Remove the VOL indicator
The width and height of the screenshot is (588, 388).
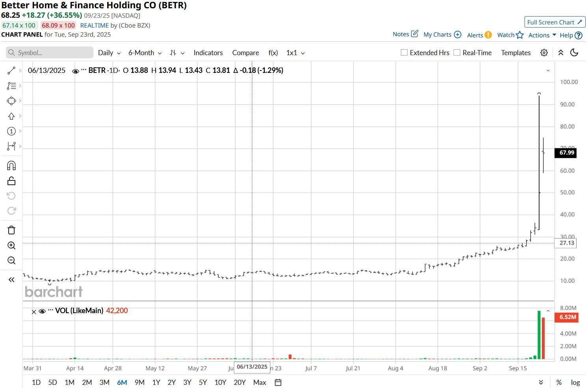tap(33, 312)
